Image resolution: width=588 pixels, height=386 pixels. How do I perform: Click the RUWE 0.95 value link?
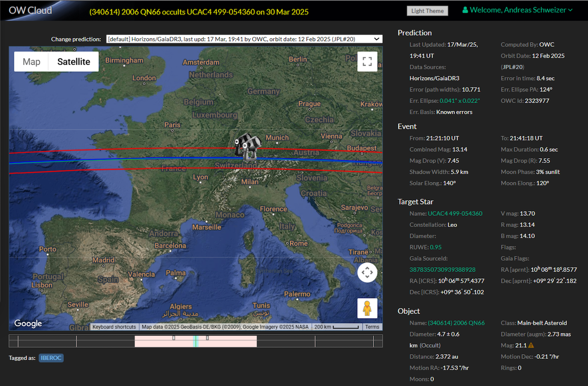(436, 247)
